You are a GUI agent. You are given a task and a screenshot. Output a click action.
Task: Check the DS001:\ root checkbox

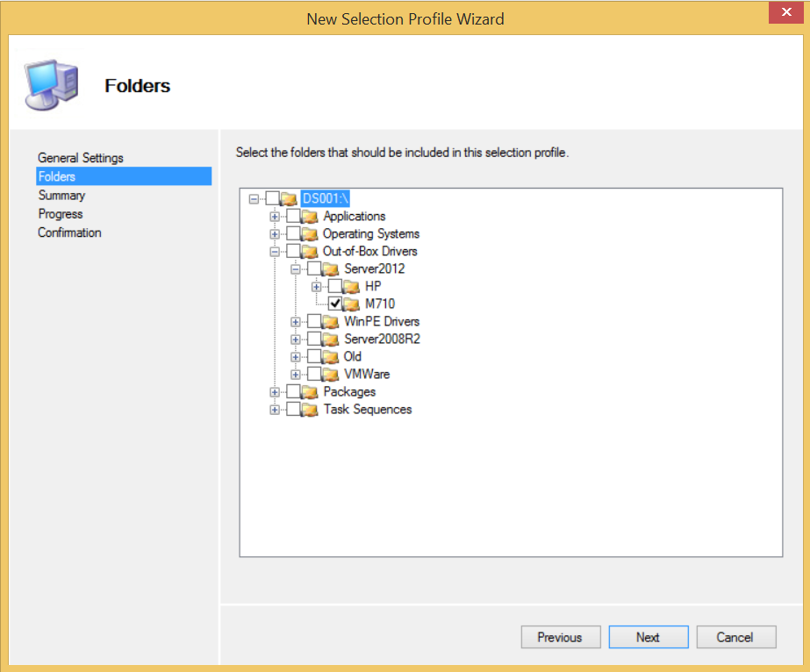272,198
